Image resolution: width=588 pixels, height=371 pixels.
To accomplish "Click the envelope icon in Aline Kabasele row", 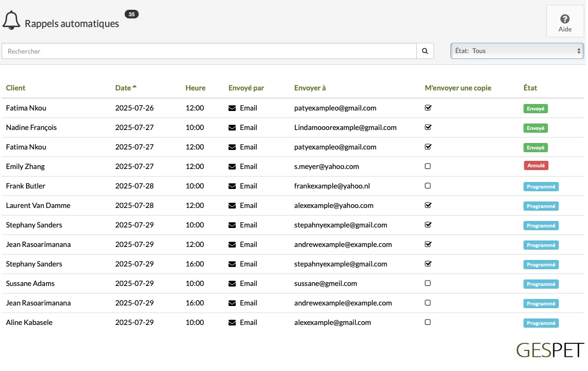I will (x=232, y=323).
